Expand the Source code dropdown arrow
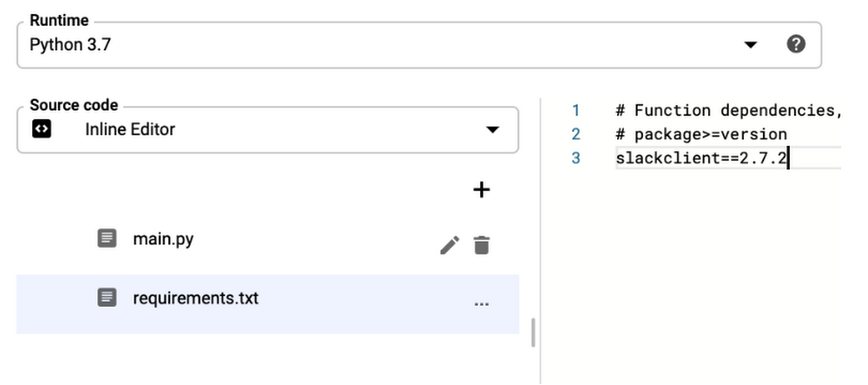Viewport: 868px width, 385px height. pos(492,129)
